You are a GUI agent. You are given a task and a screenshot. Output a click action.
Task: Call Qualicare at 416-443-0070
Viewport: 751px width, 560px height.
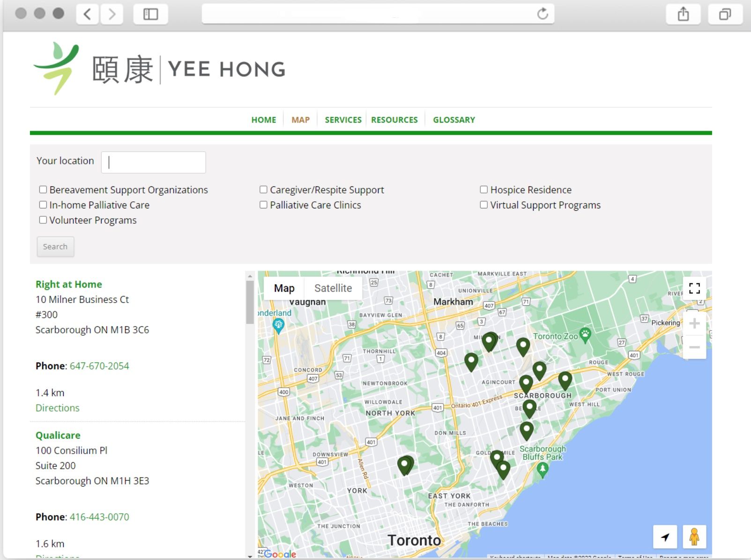pyautogui.click(x=99, y=517)
